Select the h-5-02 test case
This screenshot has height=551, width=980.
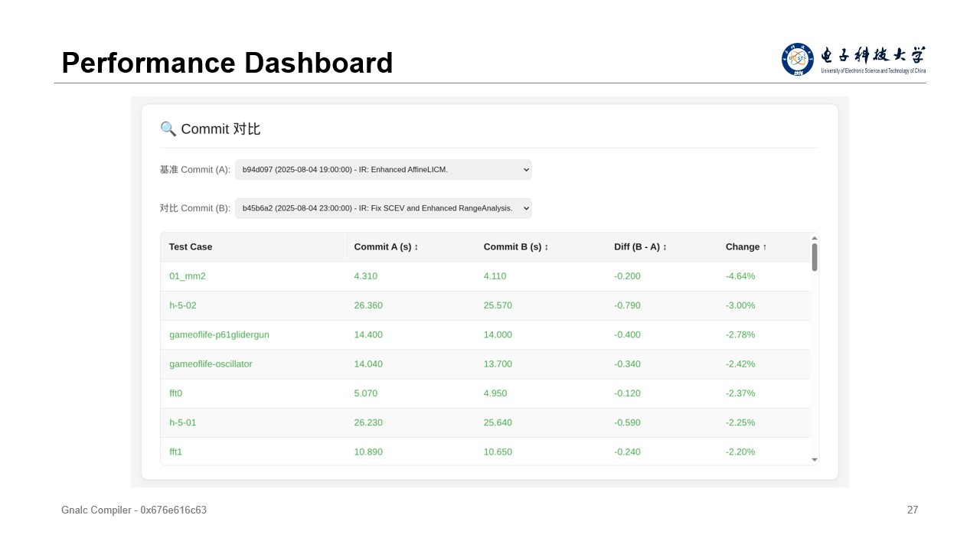[183, 305]
